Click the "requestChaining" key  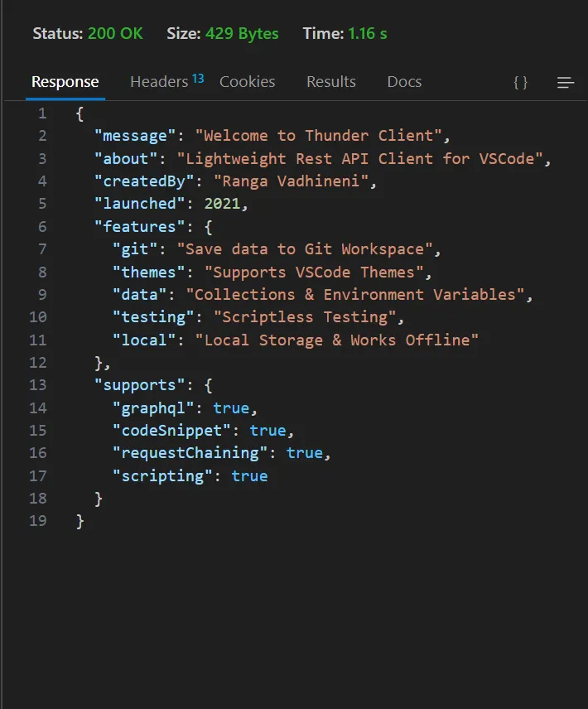(190, 453)
